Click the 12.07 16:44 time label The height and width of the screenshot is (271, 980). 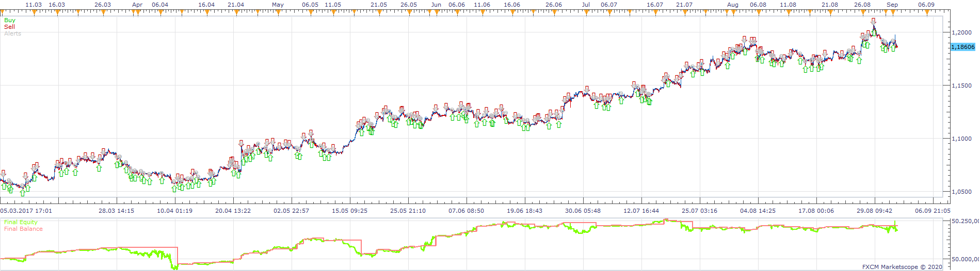coord(641,211)
